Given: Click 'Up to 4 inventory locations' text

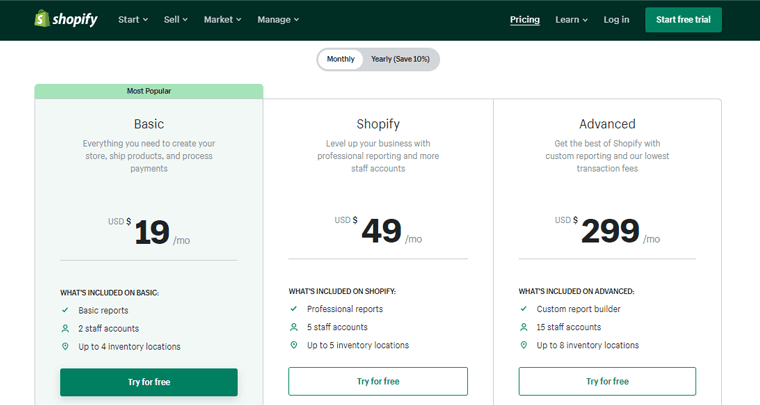Looking at the screenshot, I should (129, 346).
